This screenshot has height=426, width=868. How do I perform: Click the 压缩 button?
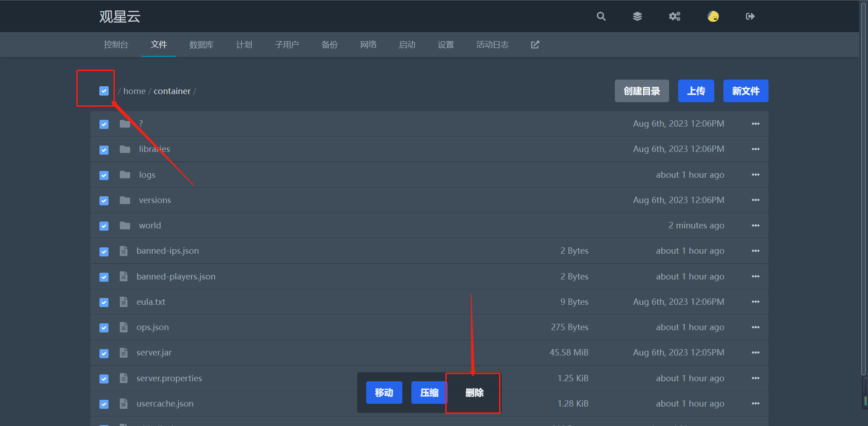429,393
